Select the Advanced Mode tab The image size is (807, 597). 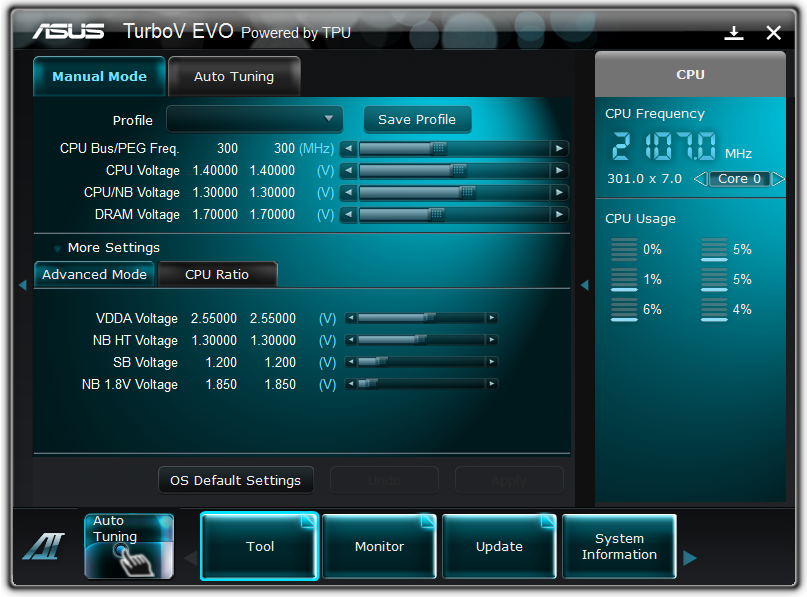(94, 274)
